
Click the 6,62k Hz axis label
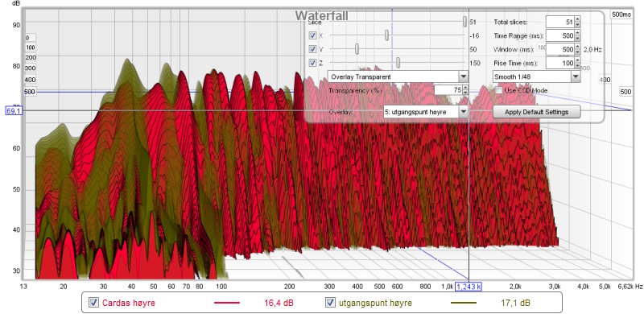pyautogui.click(x=630, y=287)
